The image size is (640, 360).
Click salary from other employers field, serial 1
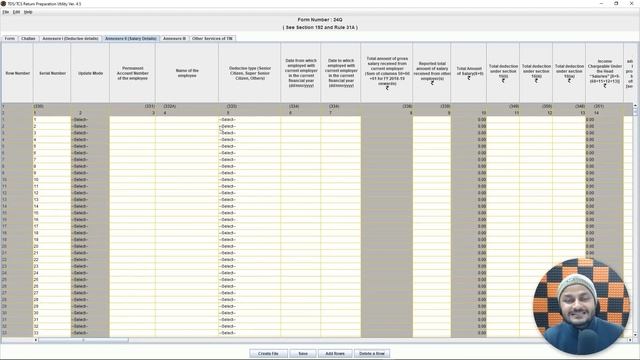click(432, 120)
